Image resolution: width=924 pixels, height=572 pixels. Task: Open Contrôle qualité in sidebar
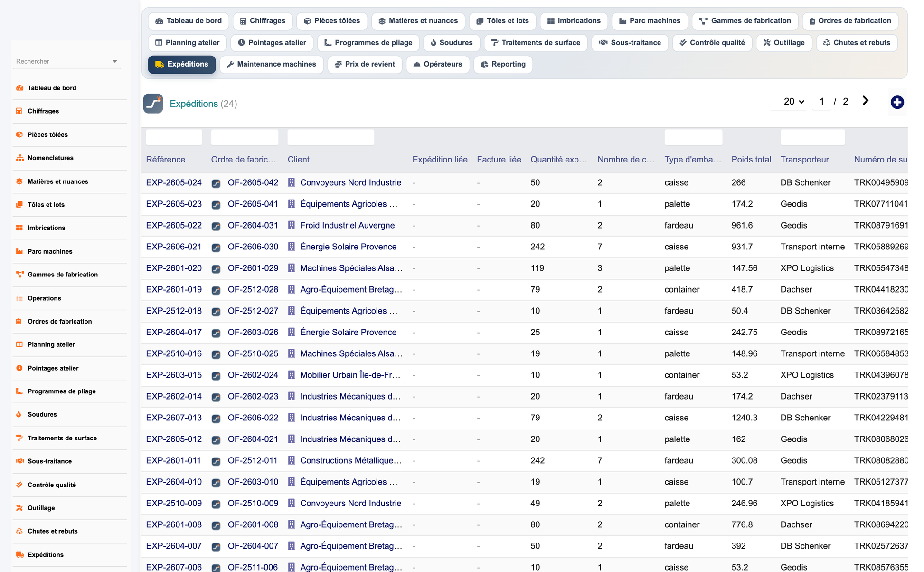pyautogui.click(x=52, y=485)
